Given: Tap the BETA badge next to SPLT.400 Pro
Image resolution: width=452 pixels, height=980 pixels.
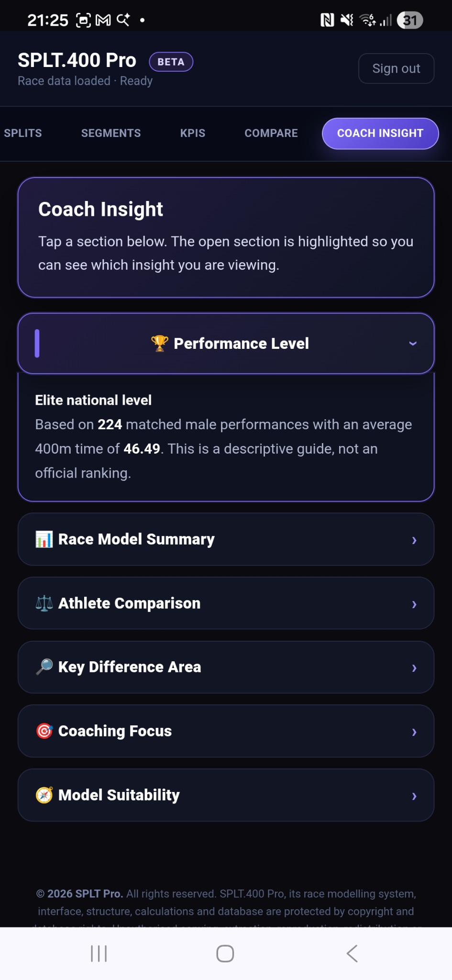Looking at the screenshot, I should pyautogui.click(x=171, y=62).
